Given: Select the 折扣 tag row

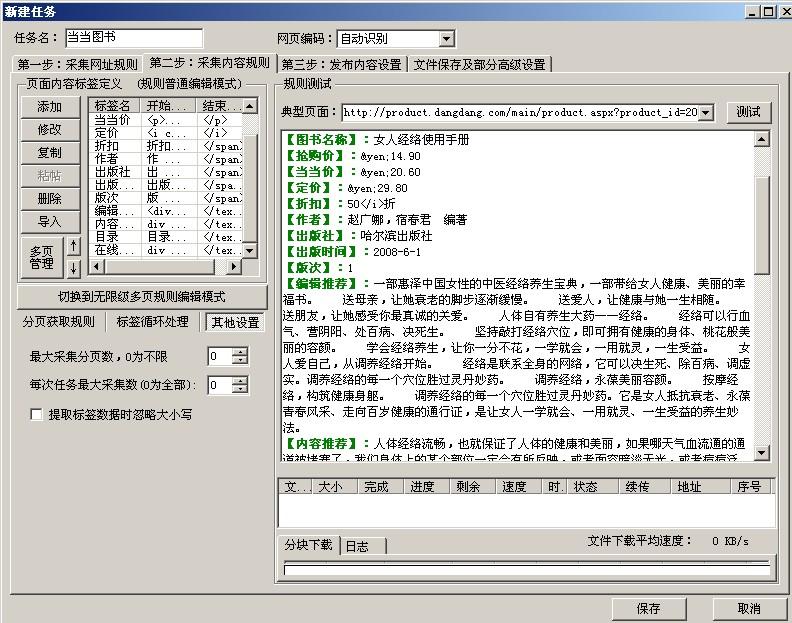Looking at the screenshot, I should 168,146.
